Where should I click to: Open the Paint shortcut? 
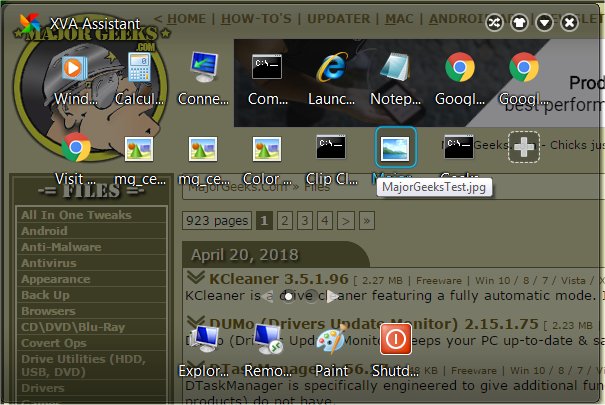(x=331, y=351)
